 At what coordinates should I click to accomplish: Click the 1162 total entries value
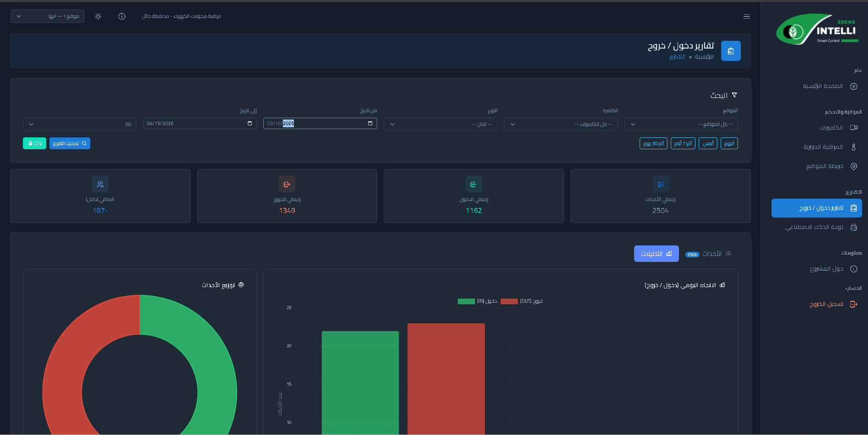pos(474,211)
